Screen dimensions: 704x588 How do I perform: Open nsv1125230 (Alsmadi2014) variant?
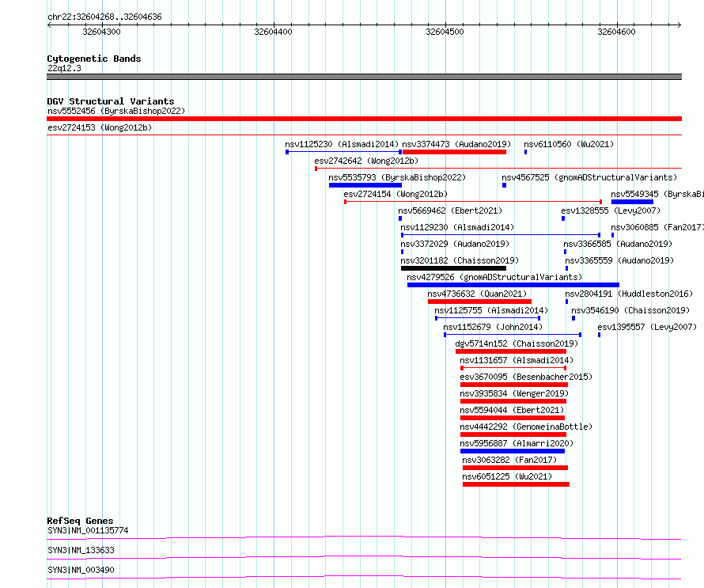pyautogui.click(x=342, y=144)
